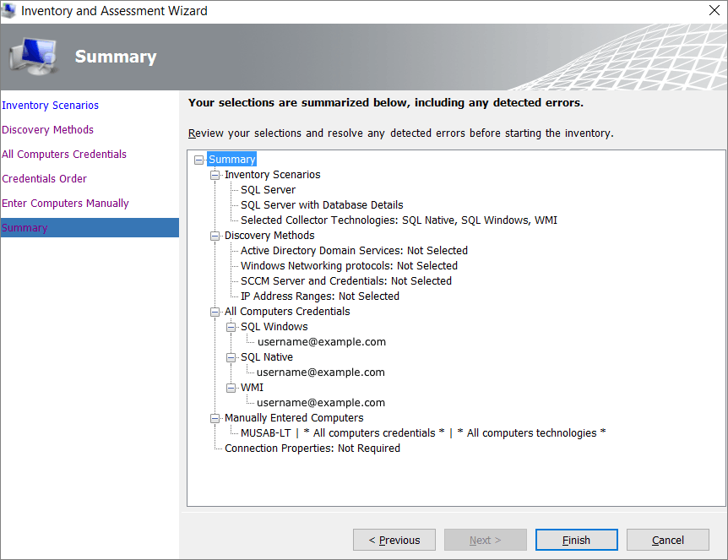This screenshot has width=728, height=560.
Task: Cancel the wizard
Action: coord(668,540)
